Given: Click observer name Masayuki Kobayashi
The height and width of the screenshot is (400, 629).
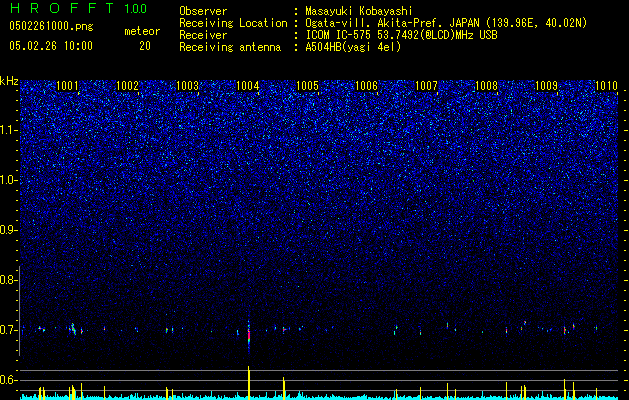Looking at the screenshot, I should pos(359,12).
